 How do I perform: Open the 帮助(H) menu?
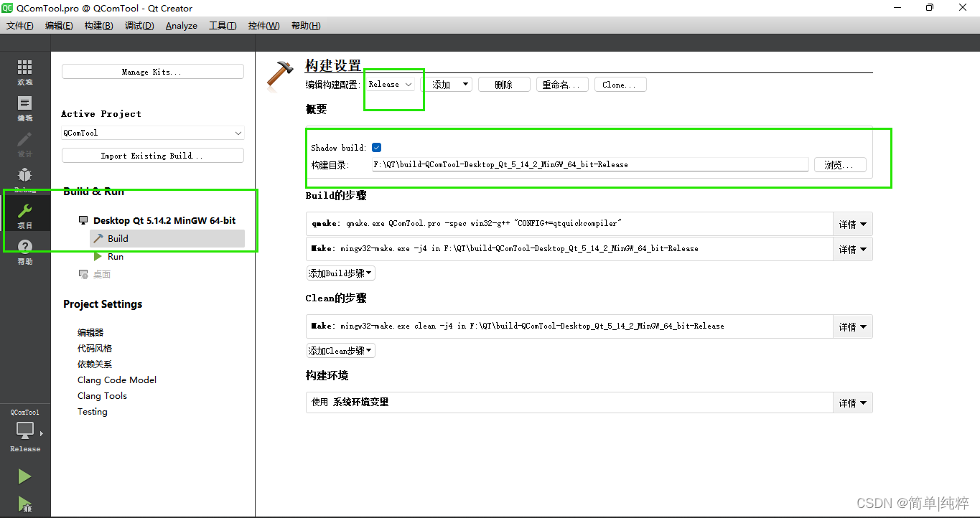[306, 26]
